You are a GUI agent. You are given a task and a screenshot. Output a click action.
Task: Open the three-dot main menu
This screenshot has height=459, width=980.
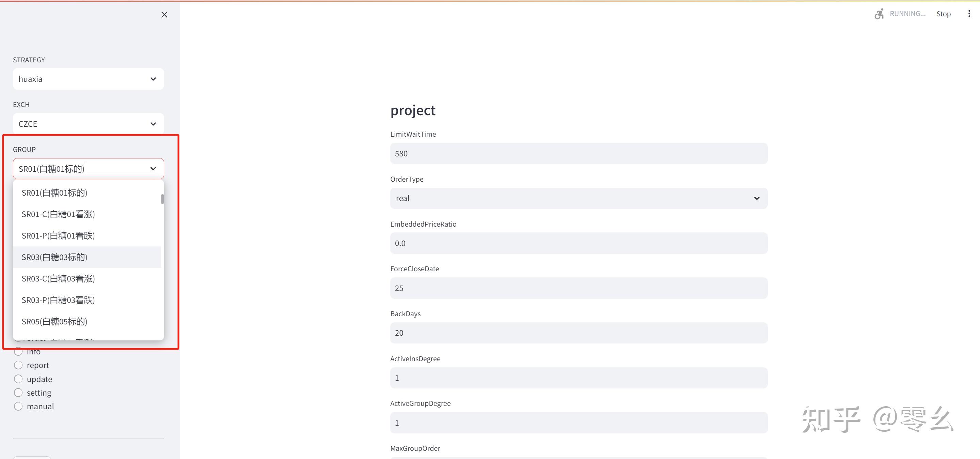pyautogui.click(x=968, y=14)
